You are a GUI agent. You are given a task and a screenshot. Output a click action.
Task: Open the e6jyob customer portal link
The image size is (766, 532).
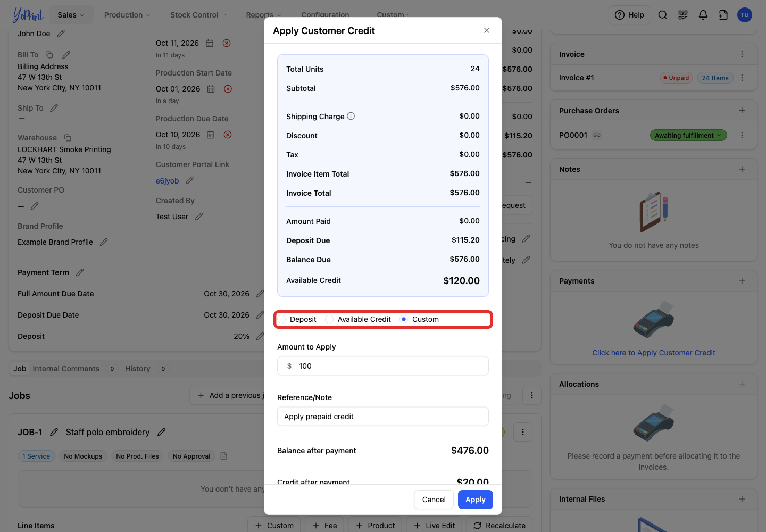click(168, 181)
